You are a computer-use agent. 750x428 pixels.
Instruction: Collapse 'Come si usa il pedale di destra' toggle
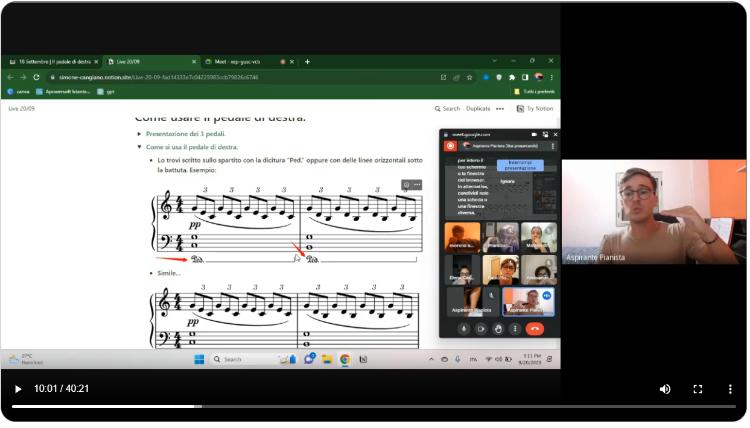[x=140, y=147]
